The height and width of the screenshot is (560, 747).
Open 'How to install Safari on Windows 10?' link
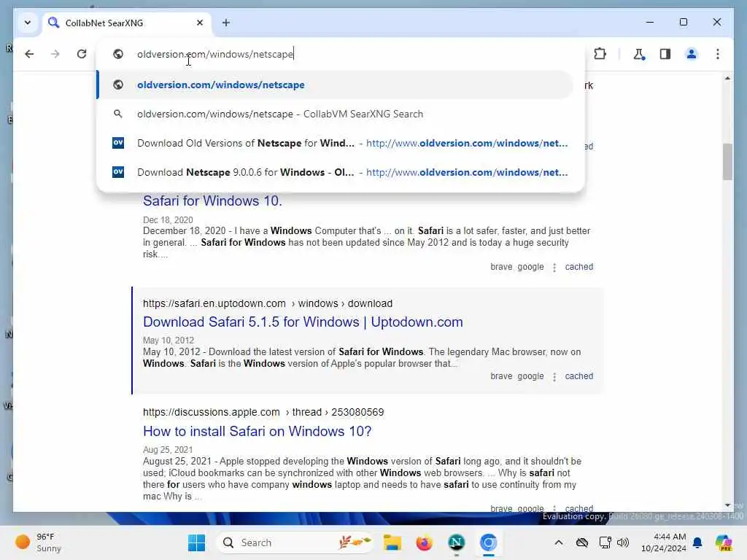point(258,432)
